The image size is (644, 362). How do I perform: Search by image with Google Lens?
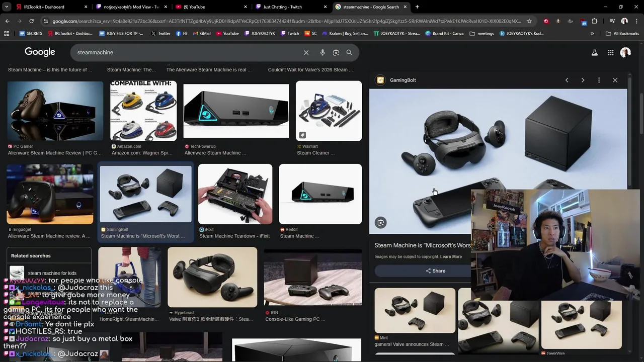click(x=336, y=52)
